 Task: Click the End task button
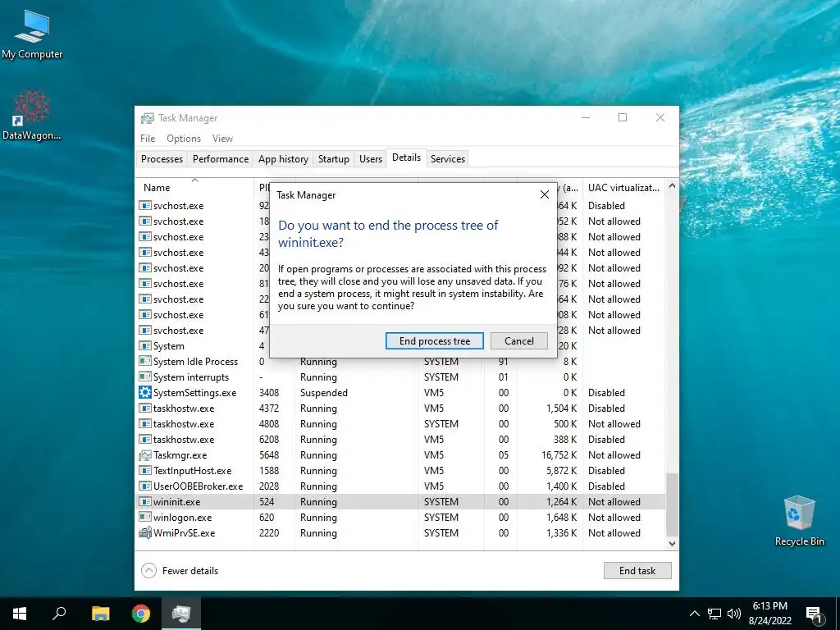click(637, 571)
